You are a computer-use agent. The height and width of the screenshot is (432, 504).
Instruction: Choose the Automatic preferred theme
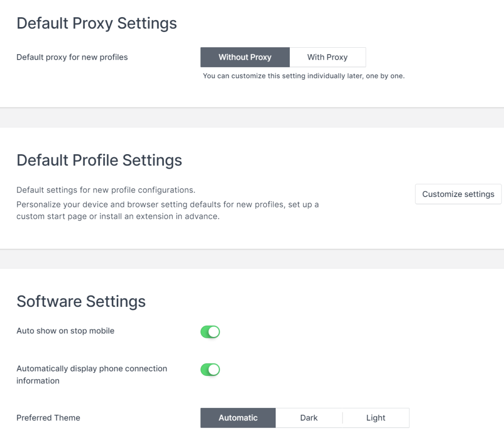[x=238, y=418]
